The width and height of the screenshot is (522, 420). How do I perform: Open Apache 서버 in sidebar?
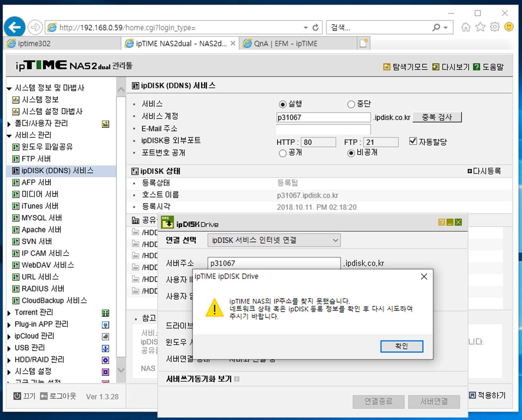click(x=42, y=230)
